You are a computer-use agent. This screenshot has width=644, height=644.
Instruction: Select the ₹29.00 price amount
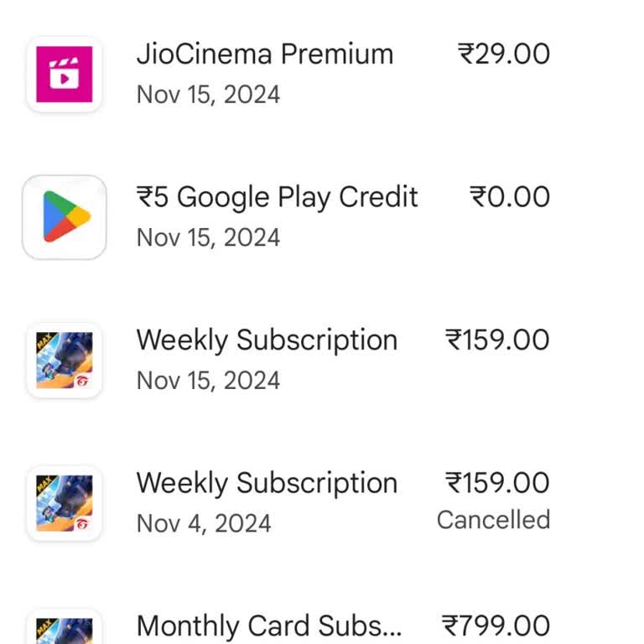tap(503, 55)
